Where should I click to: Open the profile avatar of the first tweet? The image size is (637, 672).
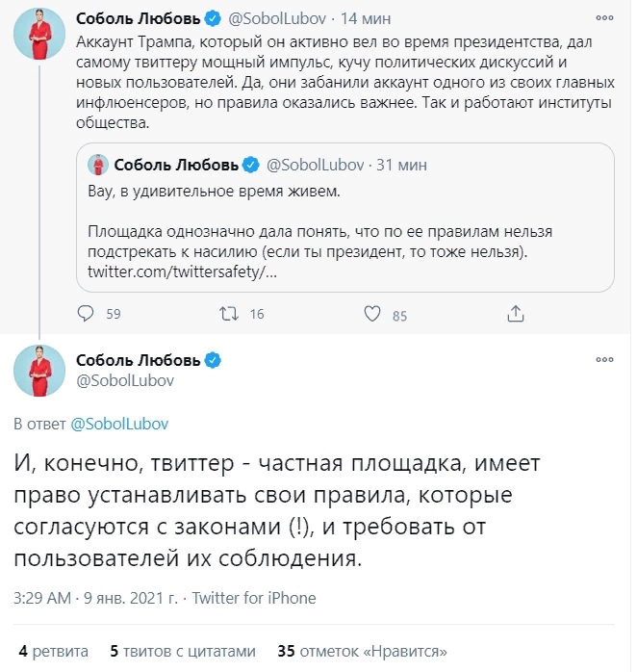click(x=39, y=34)
